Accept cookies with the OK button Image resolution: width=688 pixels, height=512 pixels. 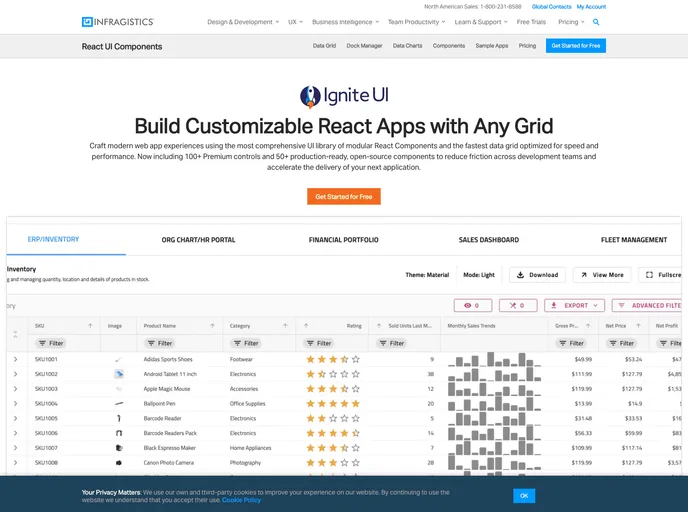tap(524, 496)
